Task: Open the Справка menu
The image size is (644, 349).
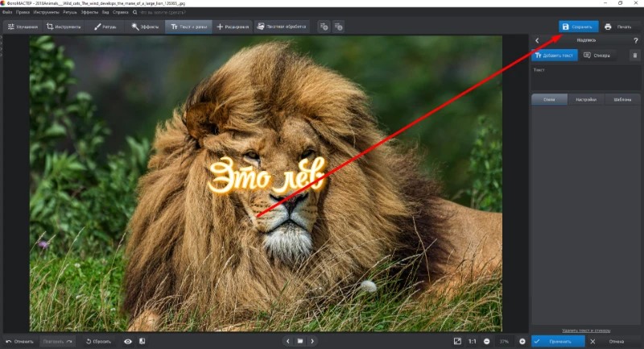Action: click(x=120, y=12)
